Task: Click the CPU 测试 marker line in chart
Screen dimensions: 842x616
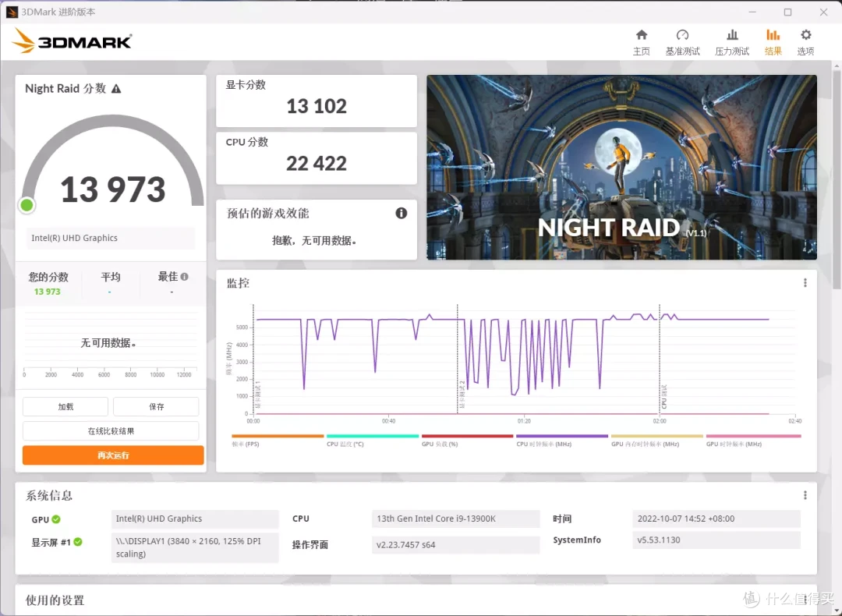Action: [x=660, y=359]
